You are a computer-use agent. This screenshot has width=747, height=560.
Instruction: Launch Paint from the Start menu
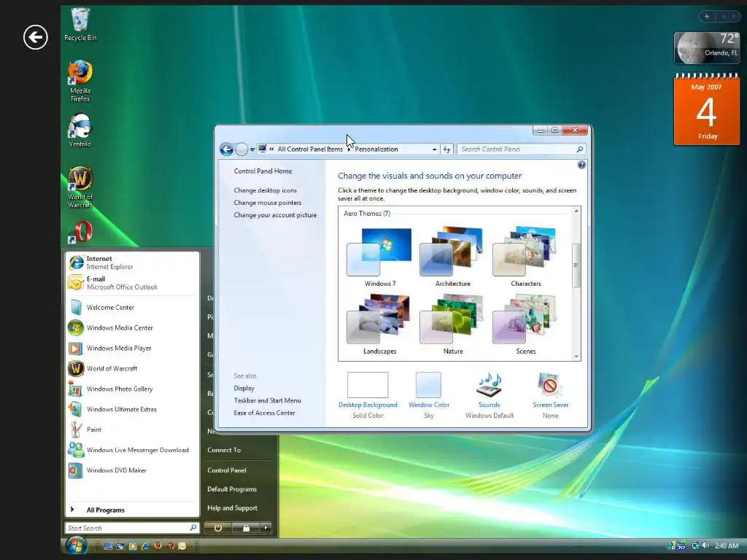[133, 429]
